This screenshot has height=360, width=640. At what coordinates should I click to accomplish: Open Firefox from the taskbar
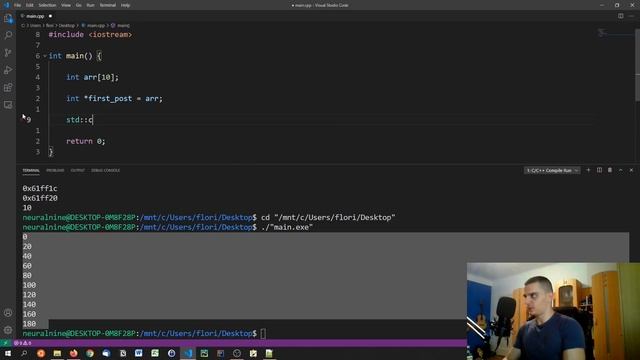tap(73, 353)
